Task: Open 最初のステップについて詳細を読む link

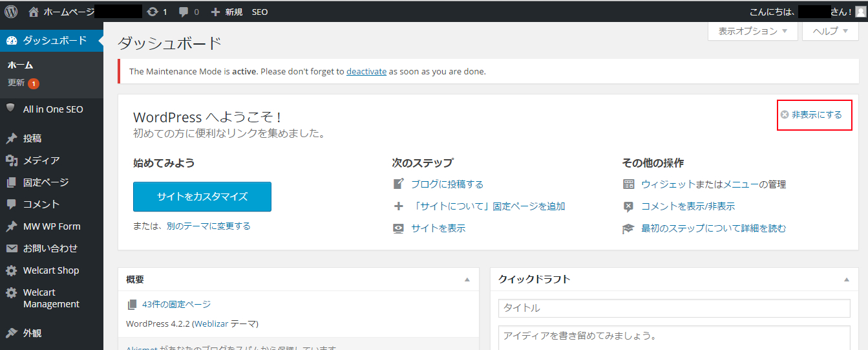Action: pyautogui.click(x=714, y=228)
